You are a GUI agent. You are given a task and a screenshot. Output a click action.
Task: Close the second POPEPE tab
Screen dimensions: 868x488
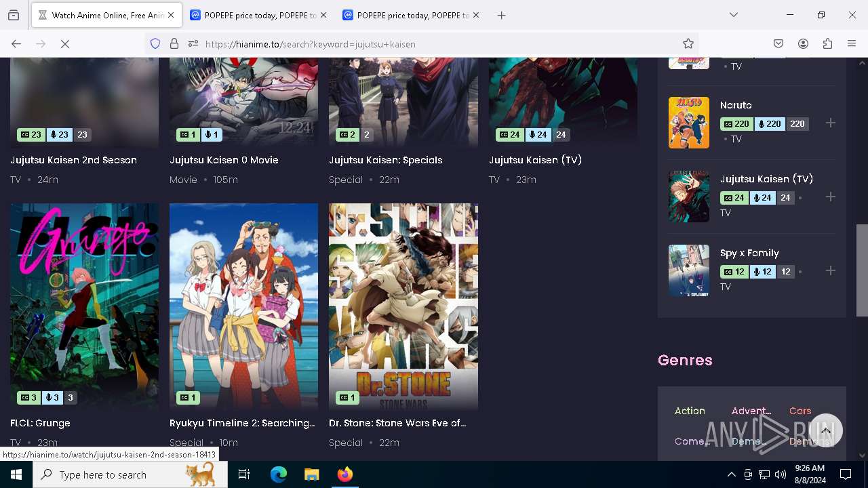tap(476, 15)
